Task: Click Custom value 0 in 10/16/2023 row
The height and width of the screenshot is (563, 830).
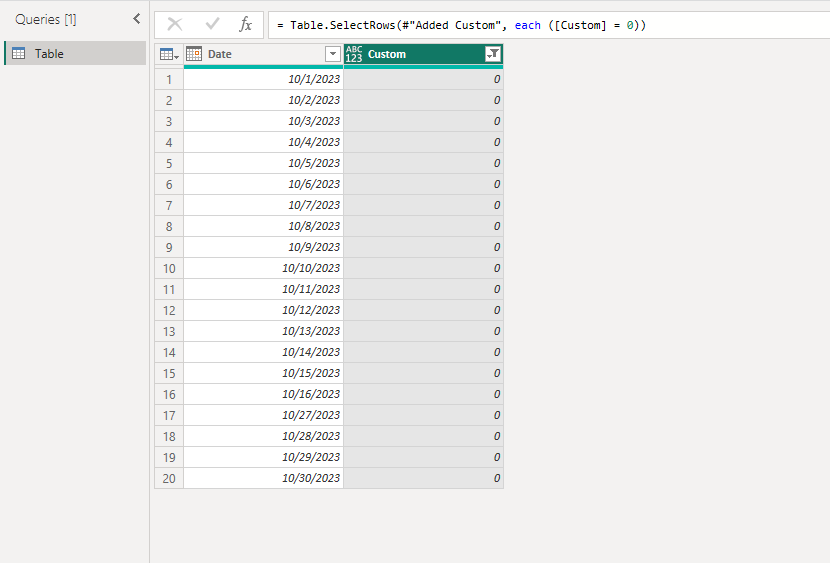Action: click(x=423, y=394)
